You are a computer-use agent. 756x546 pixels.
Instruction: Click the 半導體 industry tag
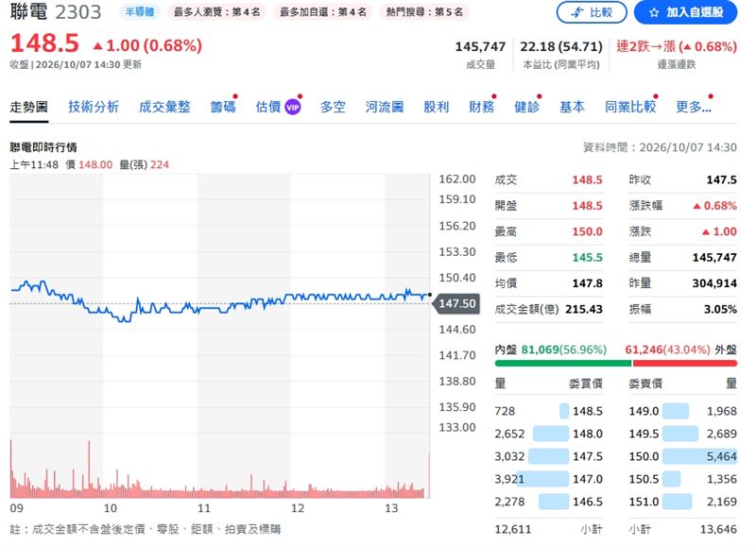tap(140, 11)
